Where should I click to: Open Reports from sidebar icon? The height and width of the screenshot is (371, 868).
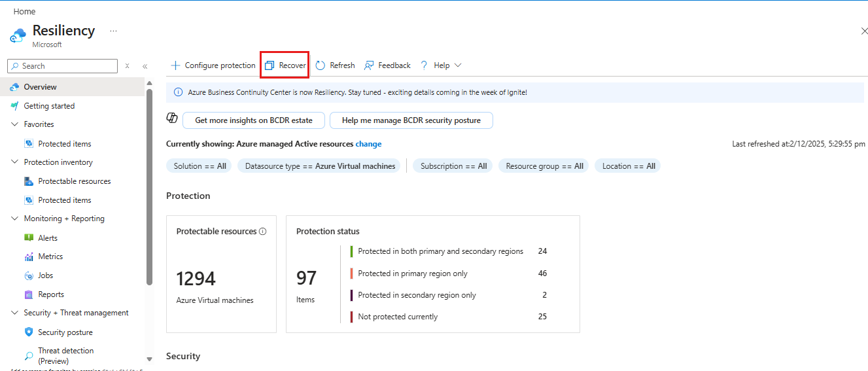(29, 294)
